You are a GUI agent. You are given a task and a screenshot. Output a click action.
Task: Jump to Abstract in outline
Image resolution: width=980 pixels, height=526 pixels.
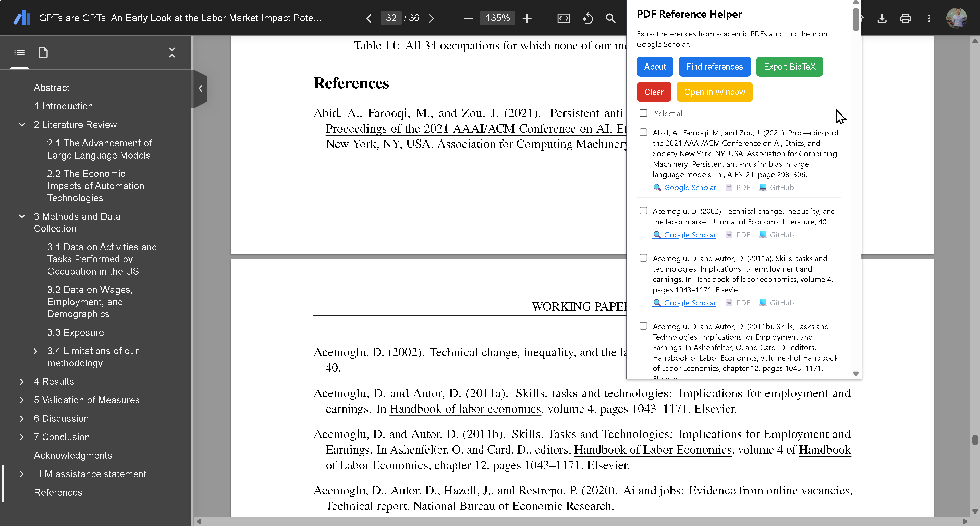52,87
